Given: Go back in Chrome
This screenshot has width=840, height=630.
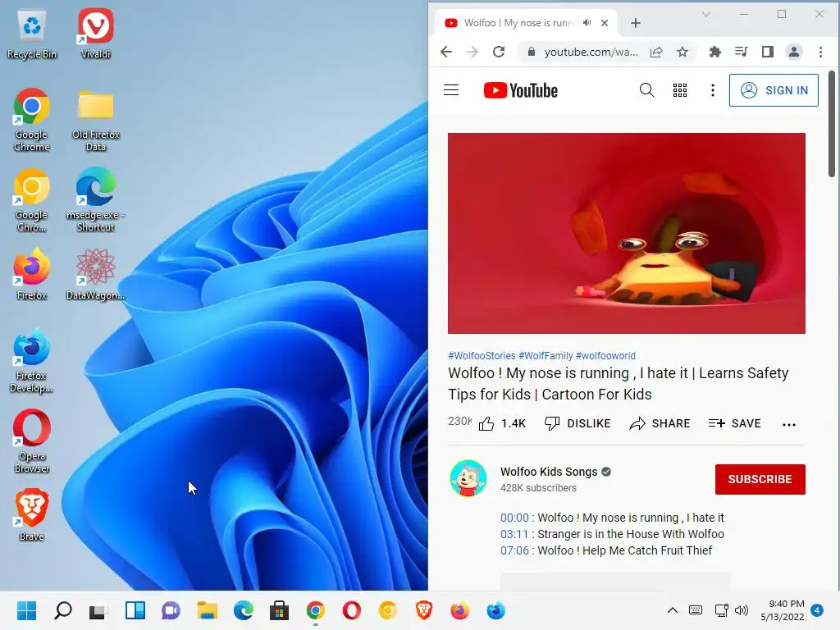Looking at the screenshot, I should pos(446,52).
